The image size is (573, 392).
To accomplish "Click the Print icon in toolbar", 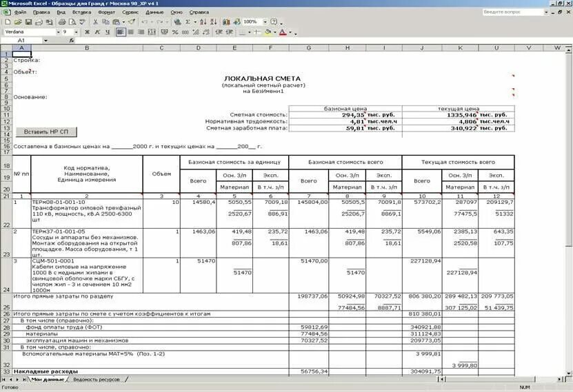I will pyautogui.click(x=62, y=22).
